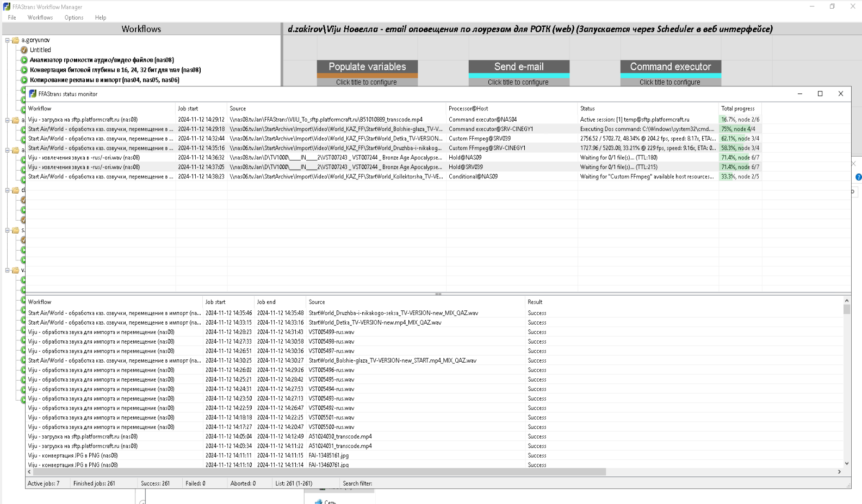The width and height of the screenshot is (862, 504).
Task: Click horizontal scrollbar right arrow in history list
Action: click(839, 472)
